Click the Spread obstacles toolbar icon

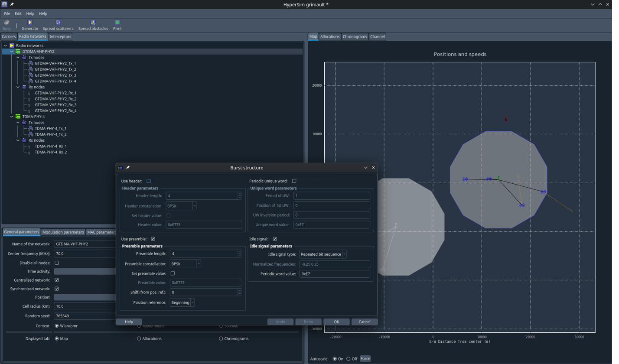pyautogui.click(x=93, y=22)
